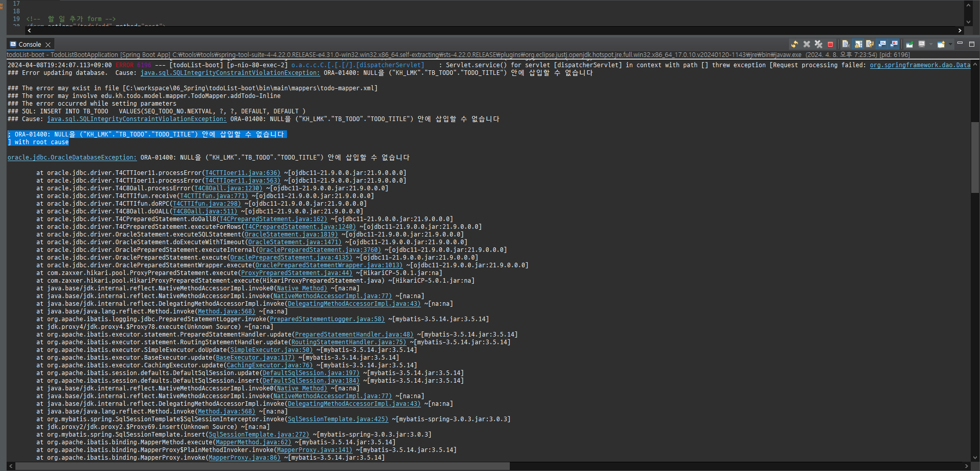
Task: Open OraclePreparedStatement.java:3760 link
Action: (x=320, y=250)
